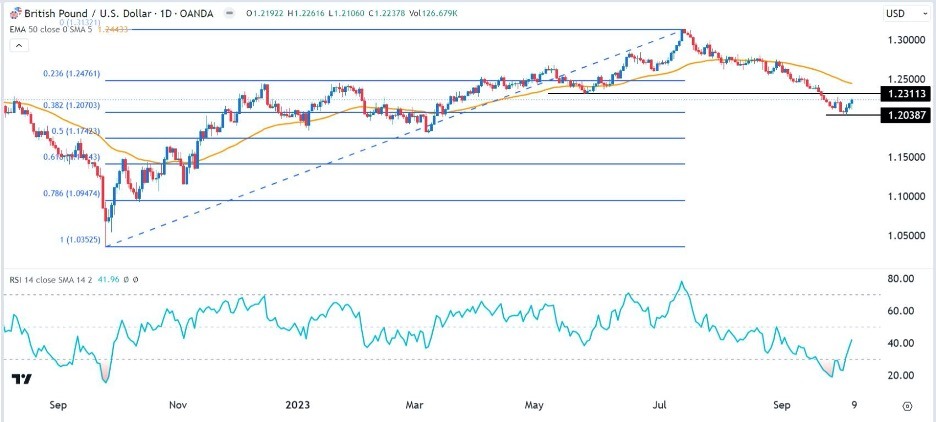Open chart settings gear icon
The width and height of the screenshot is (936, 422).
906,406
